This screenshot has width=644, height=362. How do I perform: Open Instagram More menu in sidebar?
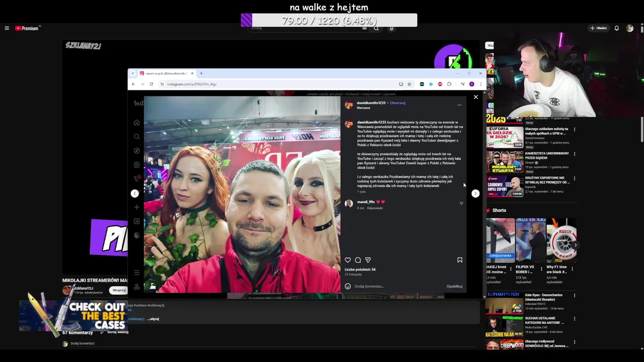[x=136, y=273]
